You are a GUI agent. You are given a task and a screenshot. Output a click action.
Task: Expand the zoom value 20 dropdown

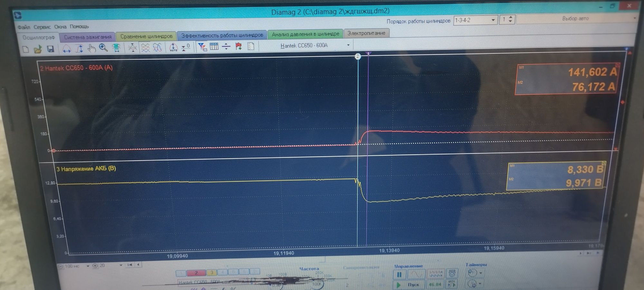[x=121, y=265]
